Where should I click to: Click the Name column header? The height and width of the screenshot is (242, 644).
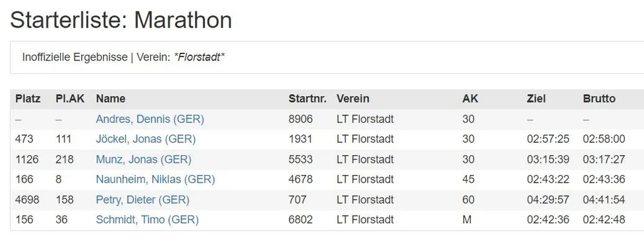click(111, 99)
